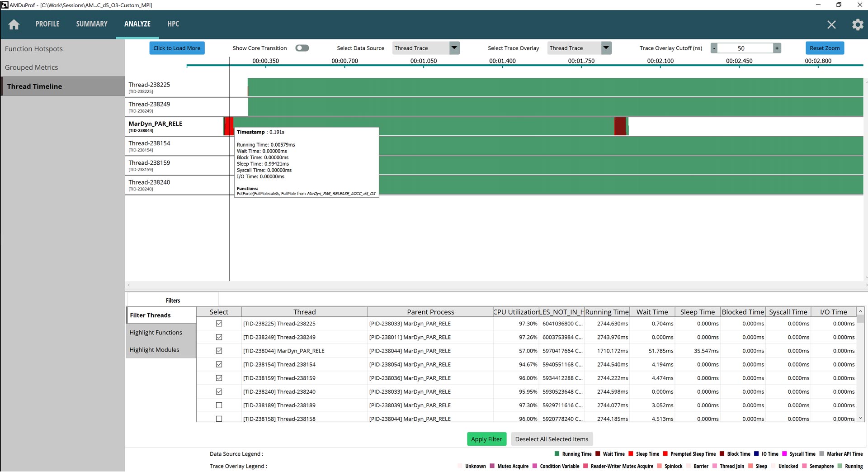868x472 pixels.
Task: Switch to the HPC tab
Action: point(173,24)
